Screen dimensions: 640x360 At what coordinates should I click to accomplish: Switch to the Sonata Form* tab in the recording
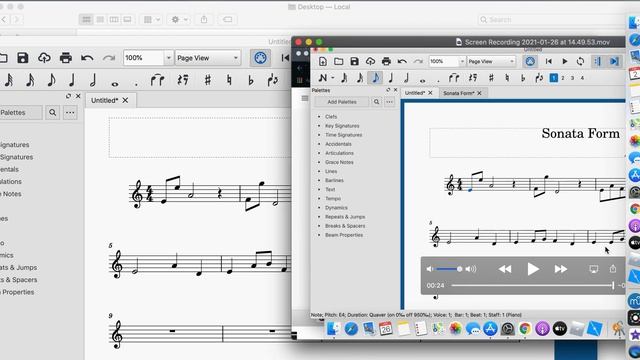[458, 93]
